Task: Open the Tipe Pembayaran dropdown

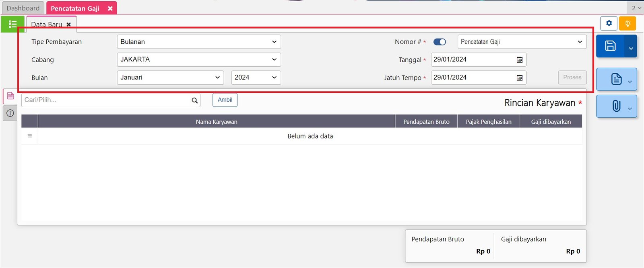Action: 199,42
